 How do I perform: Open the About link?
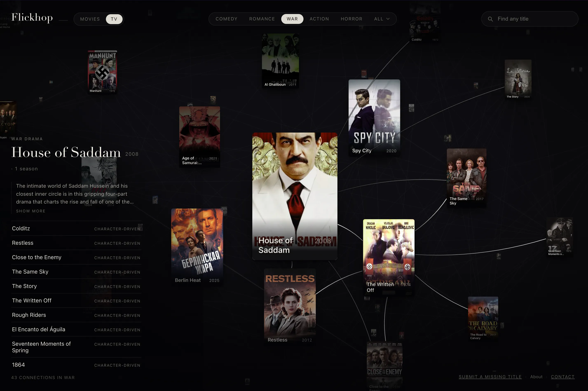(536, 377)
